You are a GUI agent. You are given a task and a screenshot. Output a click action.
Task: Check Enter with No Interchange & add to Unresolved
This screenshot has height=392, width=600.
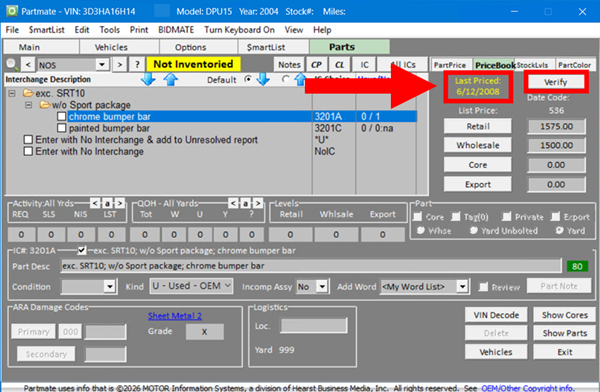[28, 139]
